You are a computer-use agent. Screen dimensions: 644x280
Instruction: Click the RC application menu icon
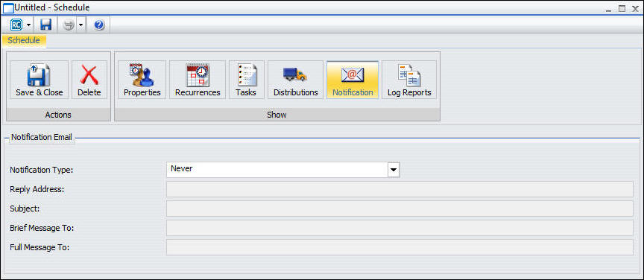16,25
